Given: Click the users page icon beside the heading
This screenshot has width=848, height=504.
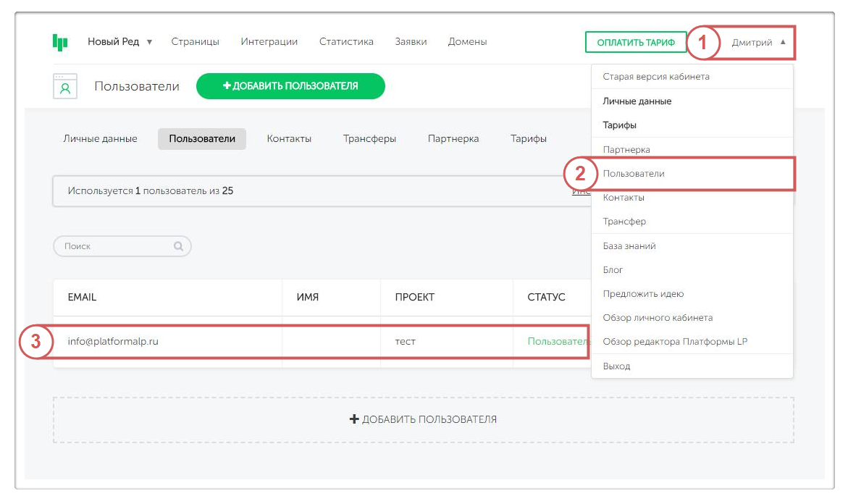Looking at the screenshot, I should pyautogui.click(x=65, y=86).
